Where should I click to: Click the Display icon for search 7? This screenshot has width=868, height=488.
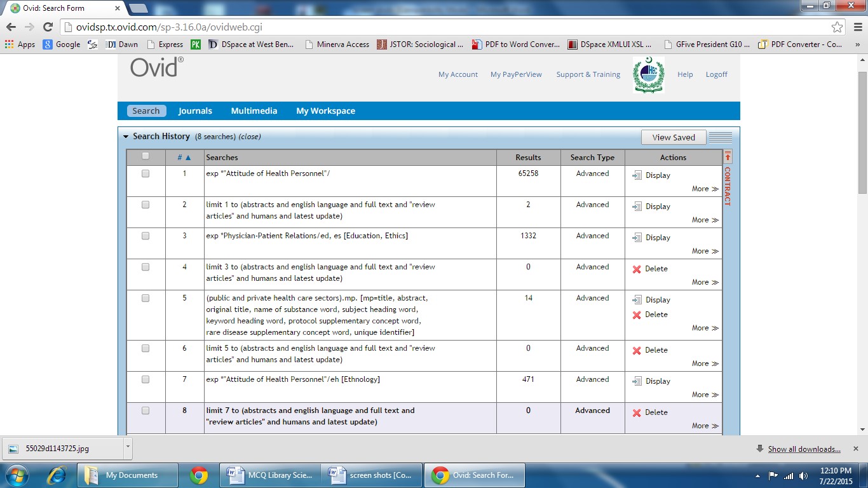637,381
